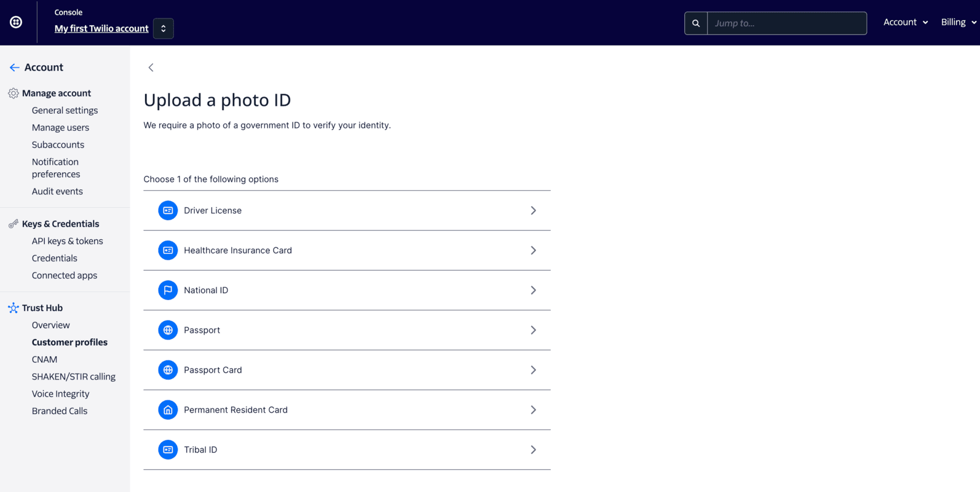Open Passport Card option chevron
This screenshot has width=980, height=492.
click(533, 370)
